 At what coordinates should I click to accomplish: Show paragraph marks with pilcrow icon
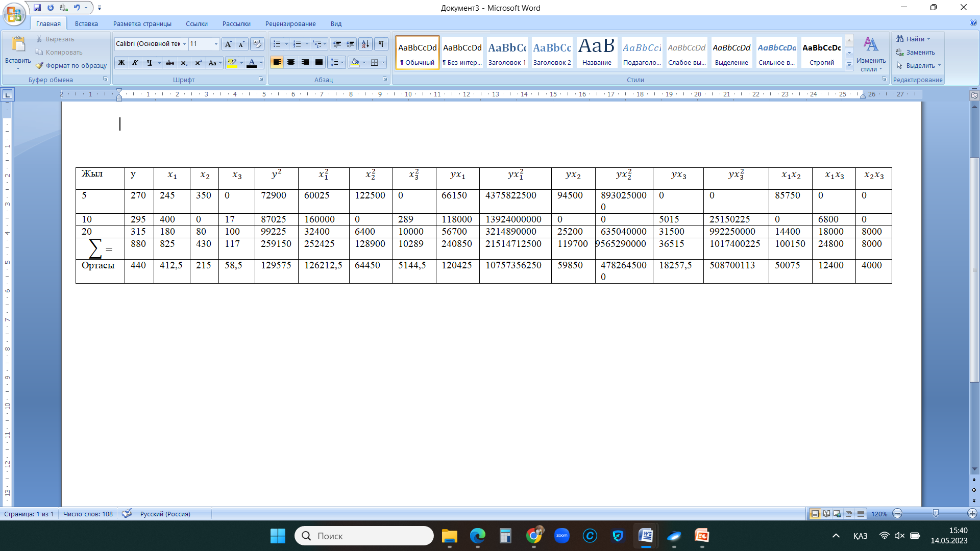coord(381,44)
